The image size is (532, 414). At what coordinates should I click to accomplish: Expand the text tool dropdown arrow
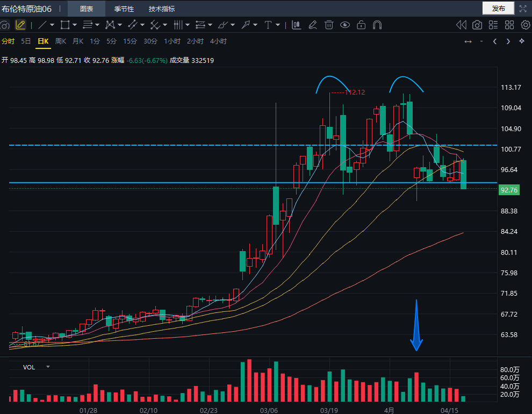[x=277, y=25]
